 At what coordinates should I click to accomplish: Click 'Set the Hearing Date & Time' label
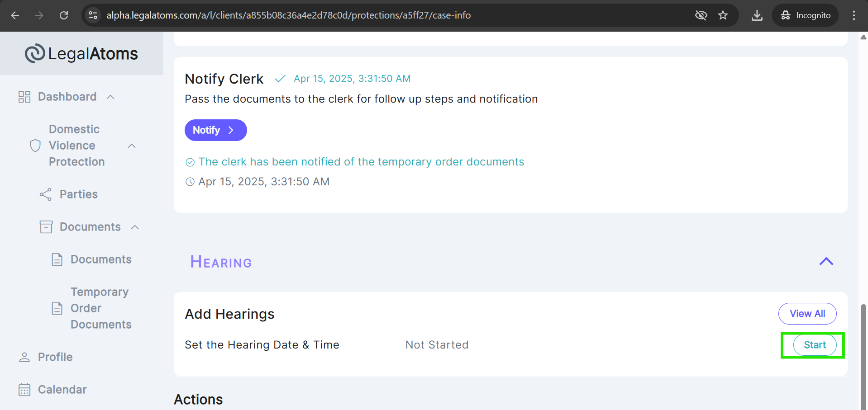[262, 345]
